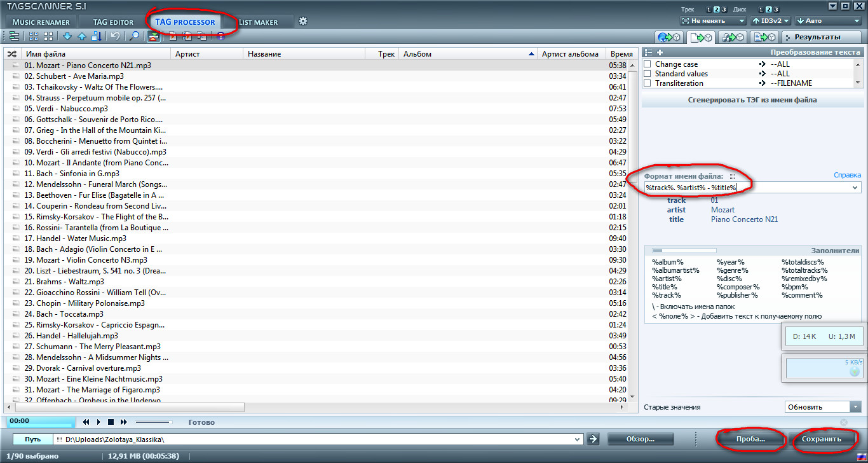868x463 pixels.
Task: Move files down with blue down arrow
Action: tap(67, 36)
